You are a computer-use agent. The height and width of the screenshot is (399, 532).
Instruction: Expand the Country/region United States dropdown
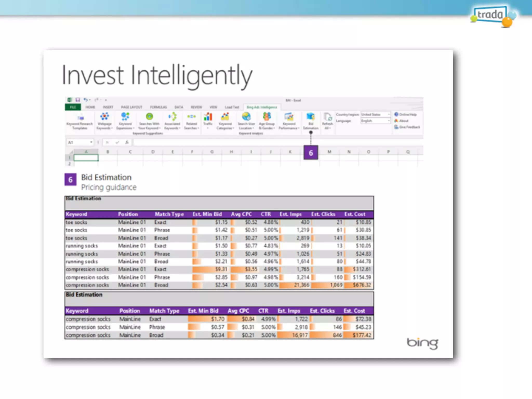[x=389, y=115]
